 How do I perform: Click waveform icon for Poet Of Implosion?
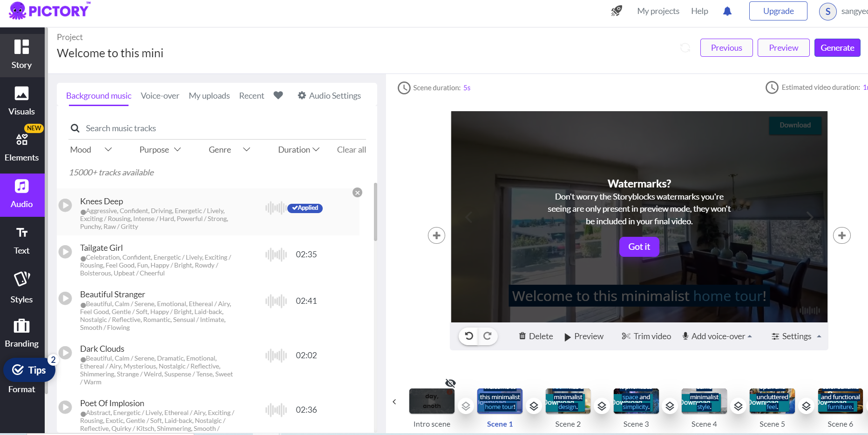point(276,410)
